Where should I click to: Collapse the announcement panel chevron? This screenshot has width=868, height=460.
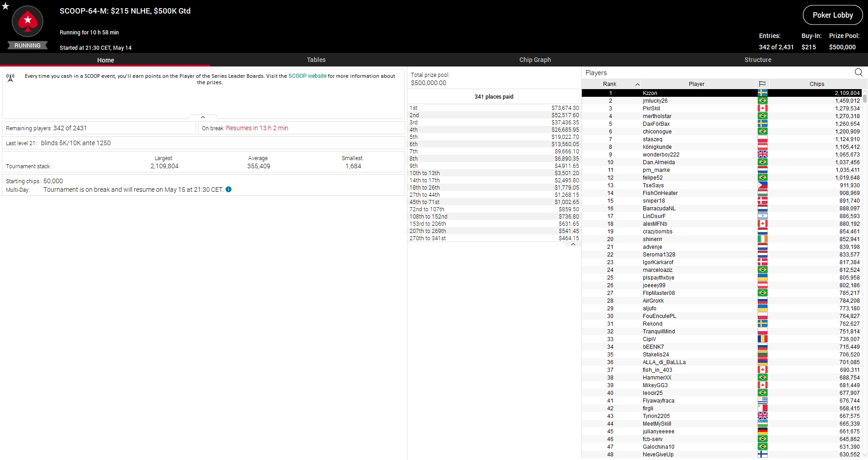tap(203, 117)
